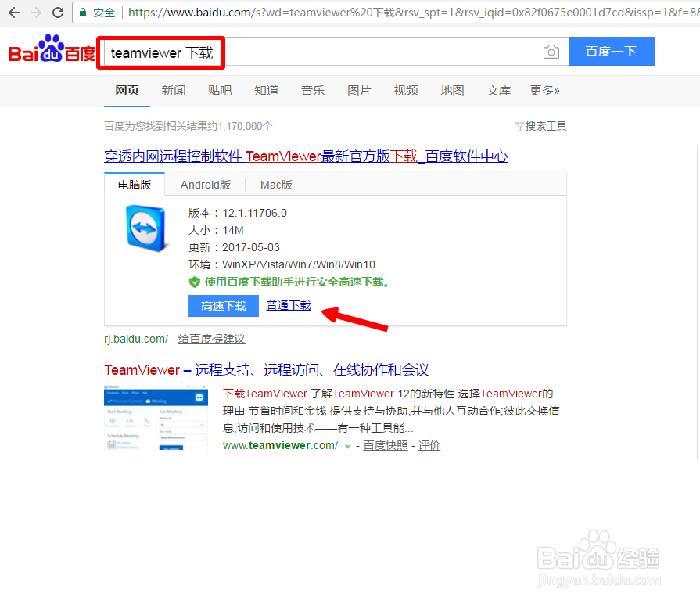The image size is (700, 604).
Task: Click the result count text 百度为您找到相关结果约1,170,000个
Action: tap(188, 126)
